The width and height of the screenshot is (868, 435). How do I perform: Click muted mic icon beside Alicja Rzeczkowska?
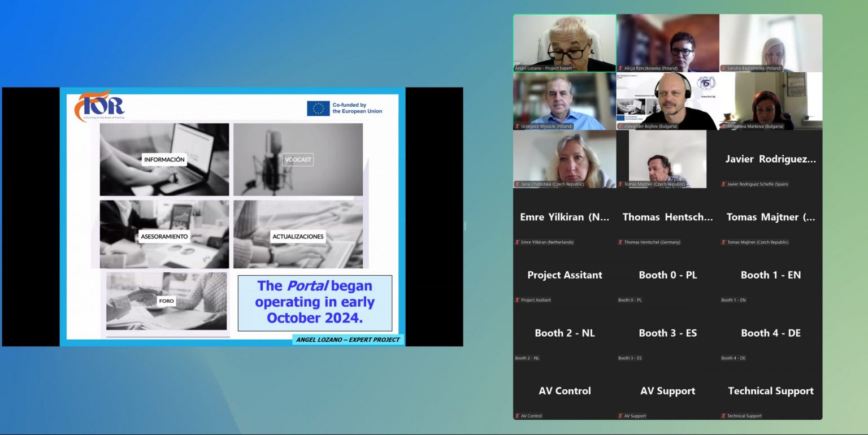(620, 68)
